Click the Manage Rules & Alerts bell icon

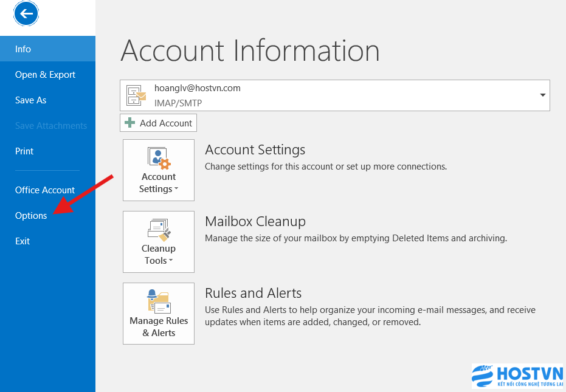coord(159,301)
